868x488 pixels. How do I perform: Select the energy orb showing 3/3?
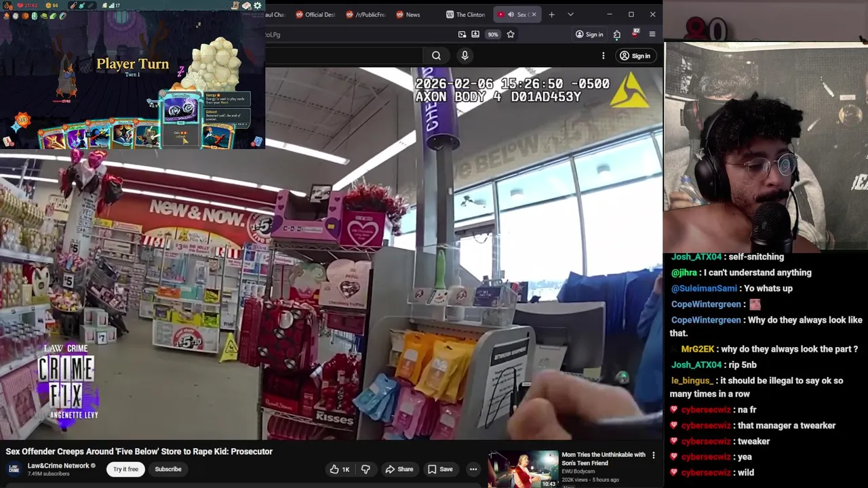(x=22, y=121)
